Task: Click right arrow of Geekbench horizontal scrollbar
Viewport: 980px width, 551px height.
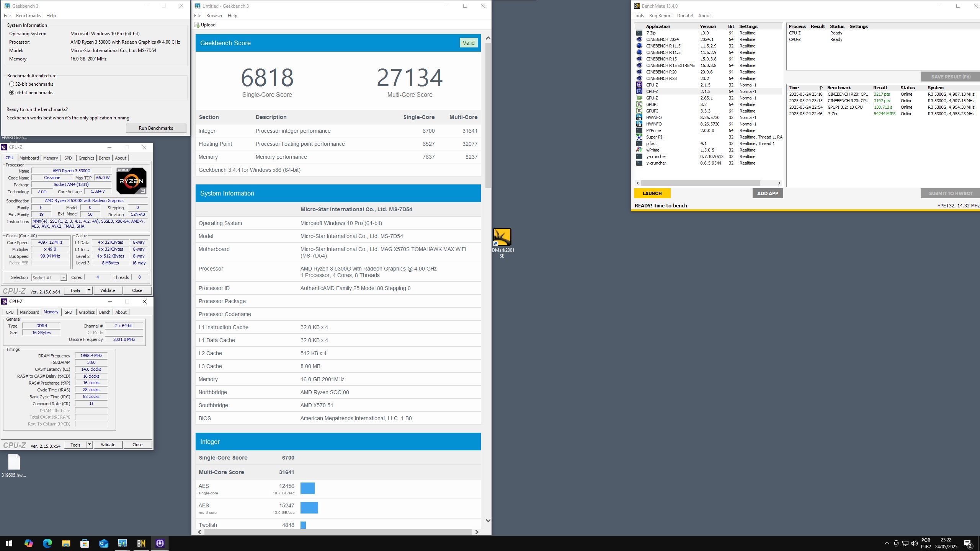Action: pos(476,532)
